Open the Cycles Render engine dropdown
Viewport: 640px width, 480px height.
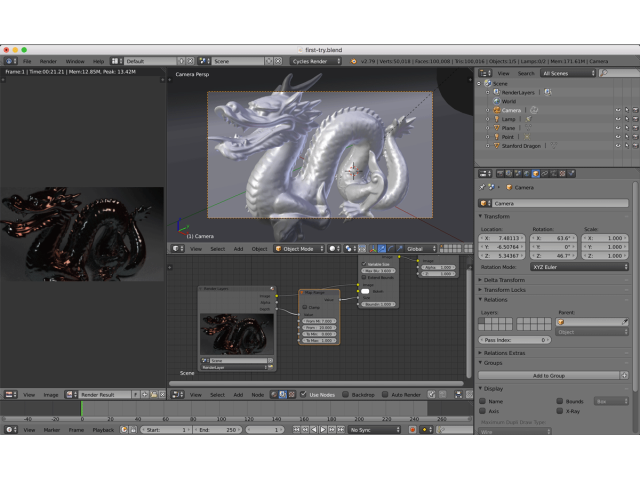[x=316, y=61]
